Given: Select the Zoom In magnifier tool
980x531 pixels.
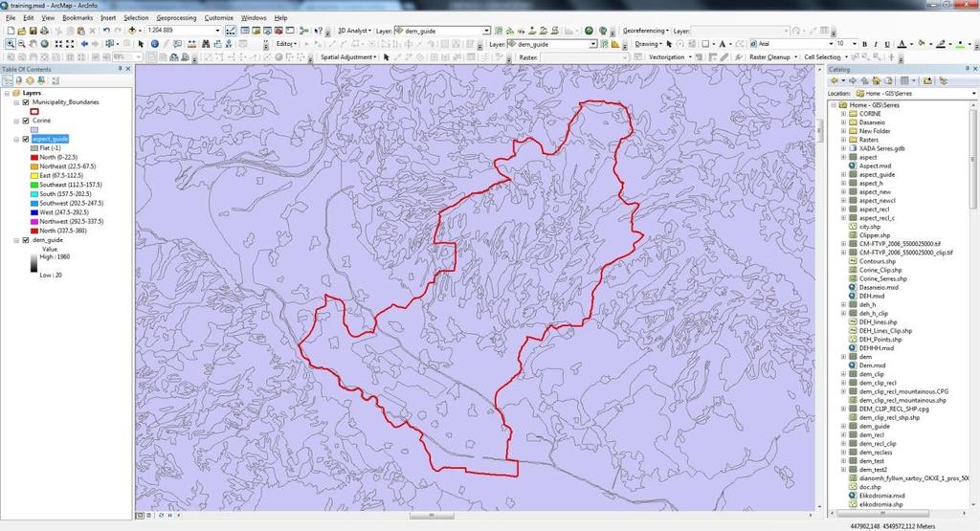Looking at the screenshot, I should (10, 44).
